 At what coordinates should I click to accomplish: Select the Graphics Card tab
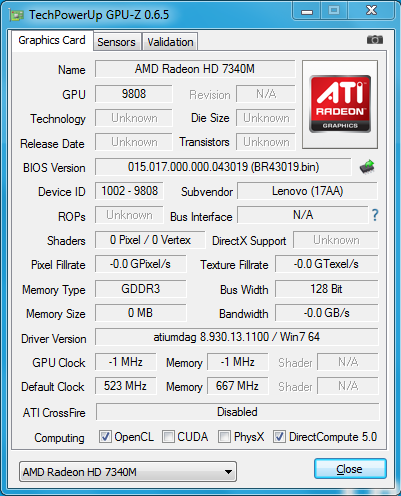(52, 40)
